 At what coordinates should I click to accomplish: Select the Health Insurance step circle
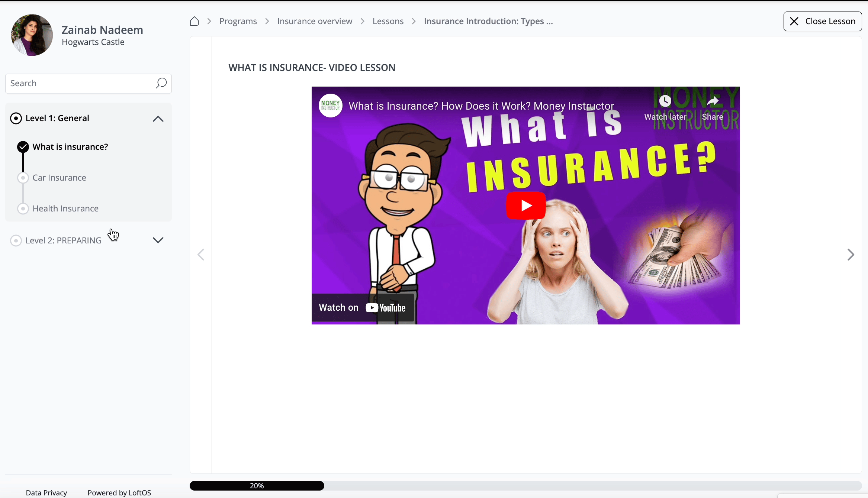point(23,208)
